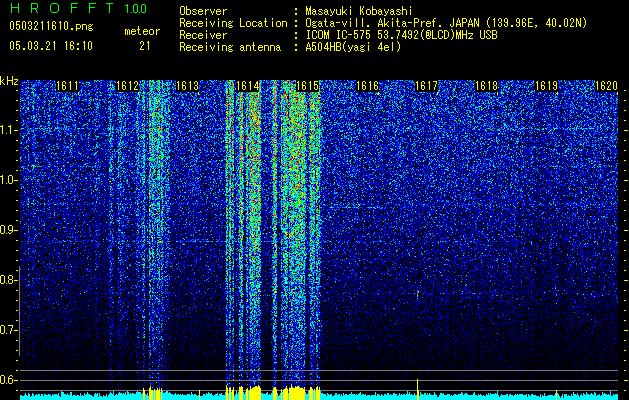Click the gray vertical bar beside the frequency axis
This screenshot has height=400, width=629.
pyautogui.click(x=19, y=311)
